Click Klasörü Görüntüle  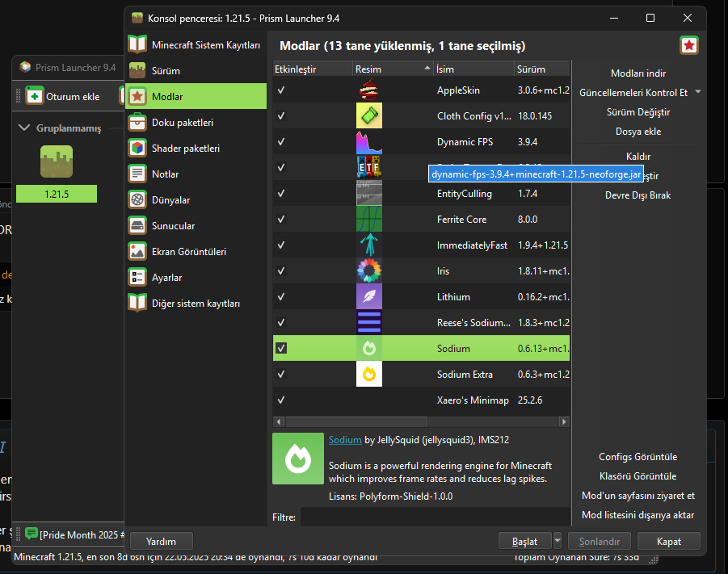638,476
